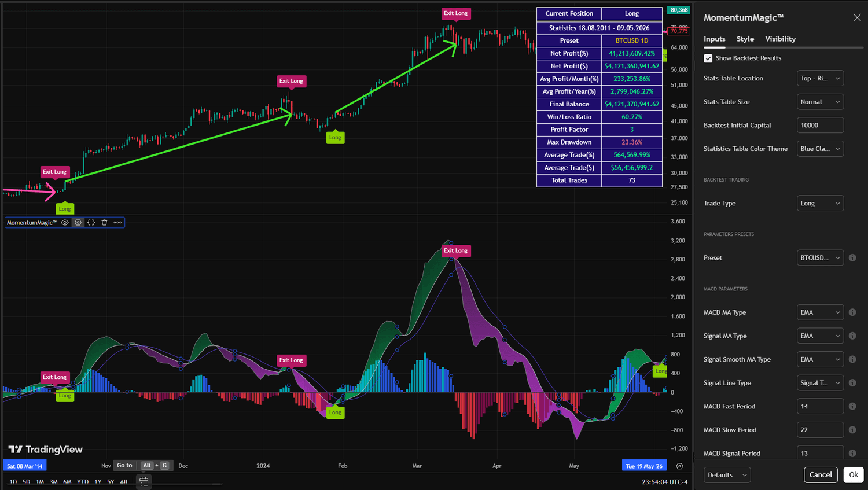The height and width of the screenshot is (490, 868).
Task: Click the 23:54:04 UTC-4 timezone button
Action: point(664,482)
